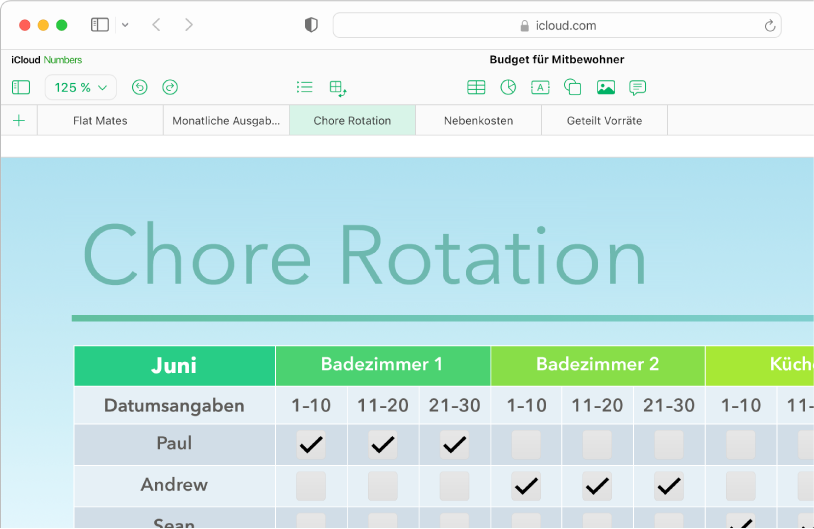Select the Paul row name cell
Image resolution: width=814 pixels, height=529 pixels.
(174, 444)
